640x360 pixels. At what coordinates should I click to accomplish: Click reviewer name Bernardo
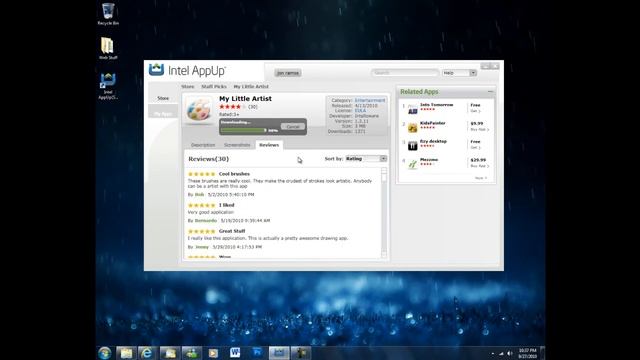(206, 221)
